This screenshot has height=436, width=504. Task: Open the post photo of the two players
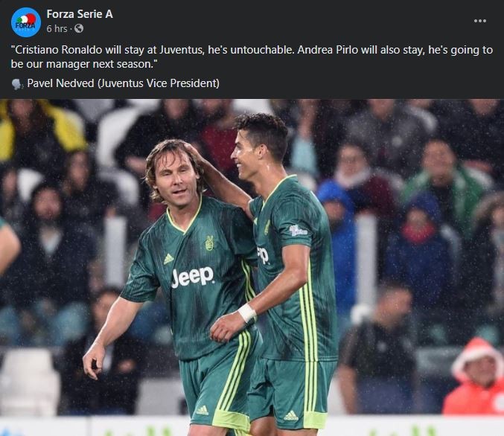click(x=252, y=267)
